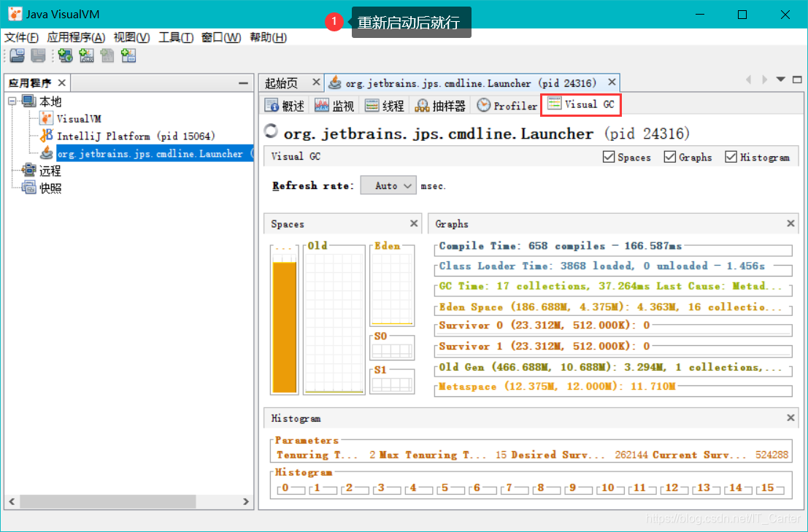Viewport: 808px width, 532px height.
Task: Click the VisualVM node icon in tree
Action: pyautogui.click(x=47, y=118)
